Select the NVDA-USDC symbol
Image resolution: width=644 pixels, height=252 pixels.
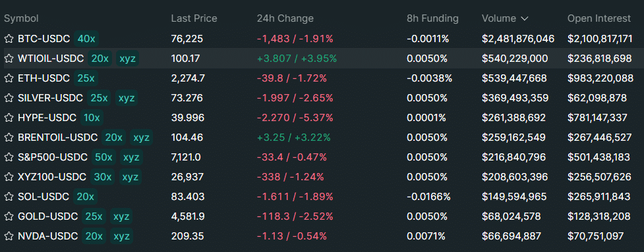coord(47,236)
